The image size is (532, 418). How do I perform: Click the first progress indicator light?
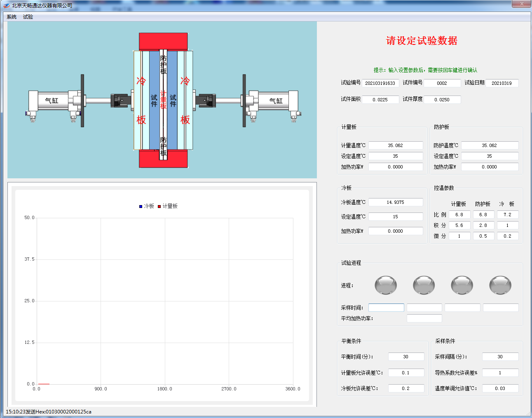pyautogui.click(x=385, y=285)
